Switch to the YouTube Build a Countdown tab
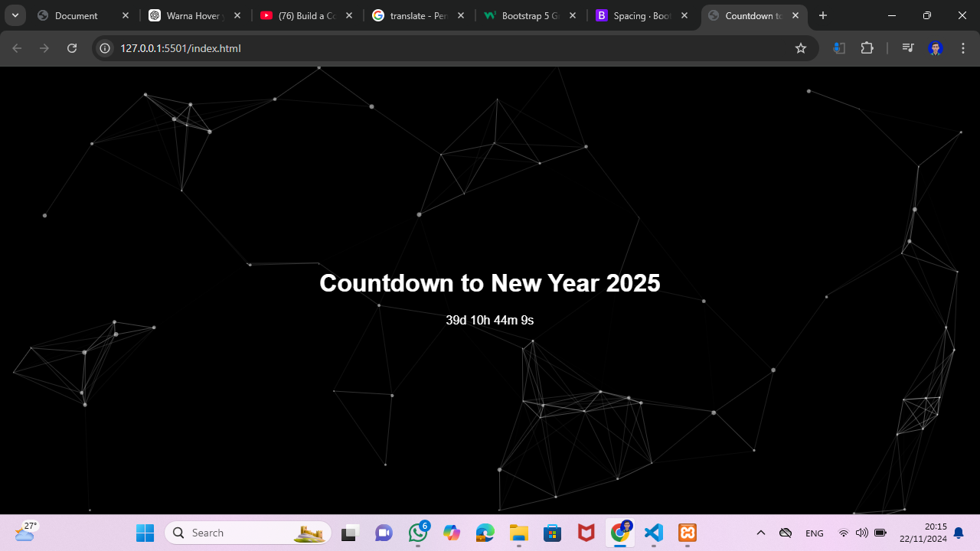980x551 pixels. tap(299, 15)
